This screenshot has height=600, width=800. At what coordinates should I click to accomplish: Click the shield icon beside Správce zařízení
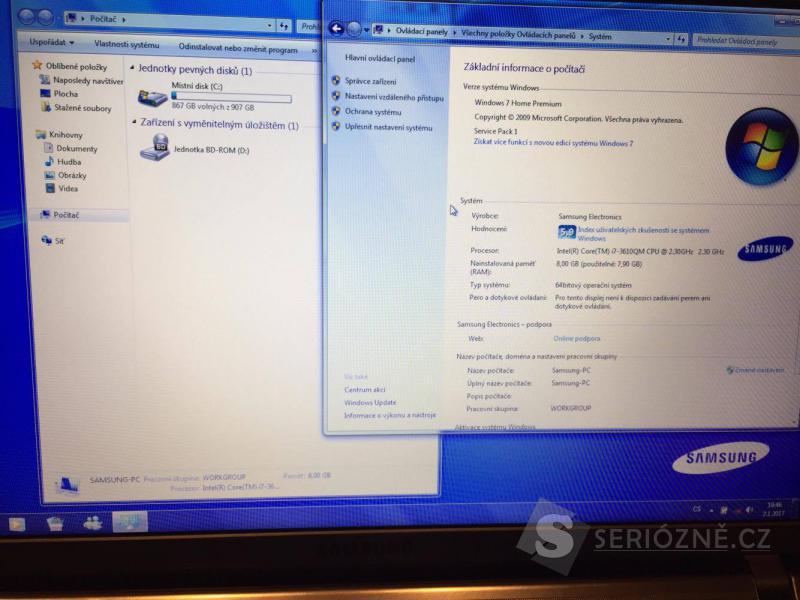pyautogui.click(x=336, y=80)
